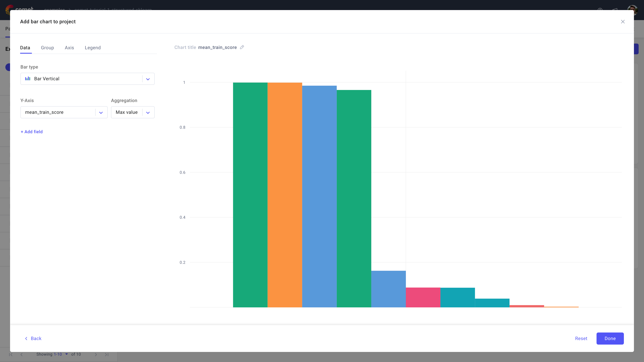Jump to the first page of results
Screen dimensions: 644x362
pyautogui.click(x=11, y=354)
